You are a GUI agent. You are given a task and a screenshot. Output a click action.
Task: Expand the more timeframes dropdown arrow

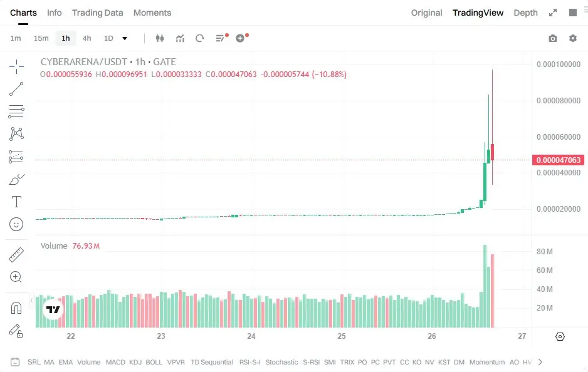point(125,38)
